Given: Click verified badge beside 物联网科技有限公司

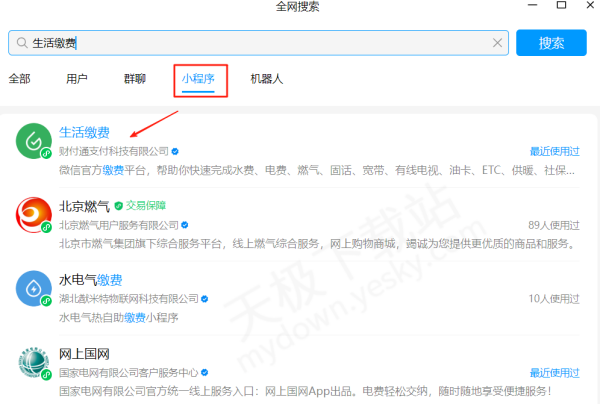Looking at the screenshot, I should (x=205, y=299).
